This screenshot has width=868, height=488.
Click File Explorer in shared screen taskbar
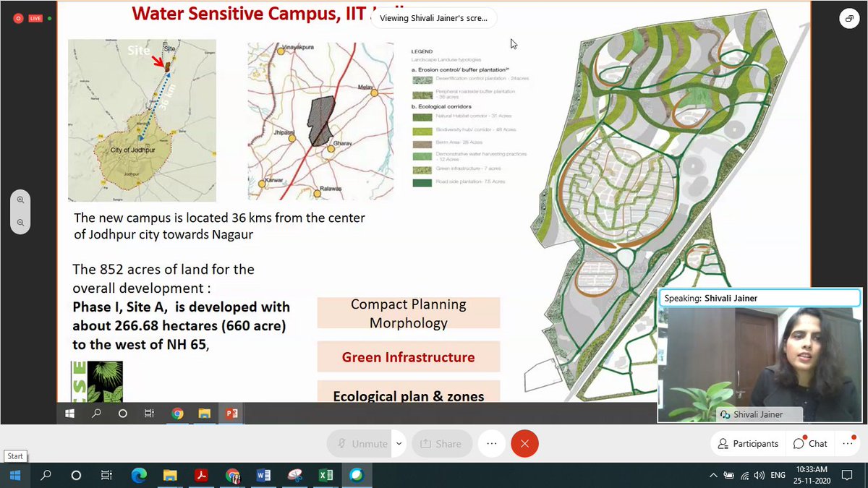(204, 414)
